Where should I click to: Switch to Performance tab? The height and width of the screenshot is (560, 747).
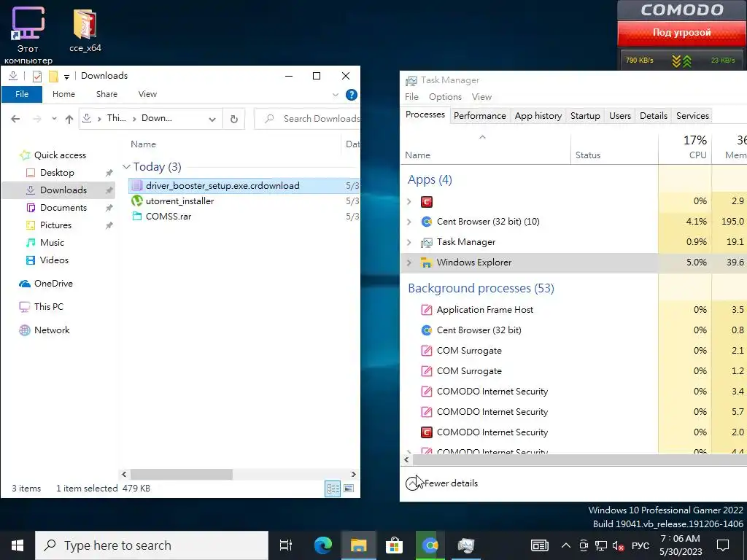tap(480, 116)
